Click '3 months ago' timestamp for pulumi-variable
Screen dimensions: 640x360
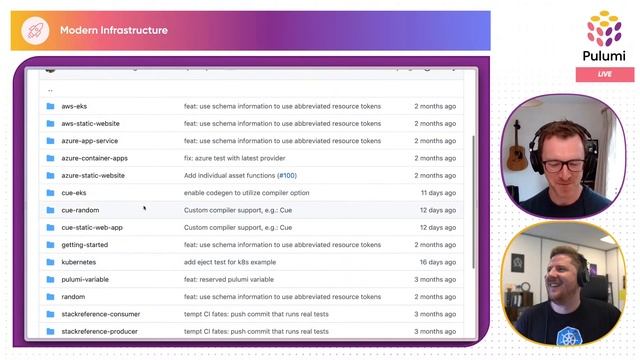tap(435, 280)
